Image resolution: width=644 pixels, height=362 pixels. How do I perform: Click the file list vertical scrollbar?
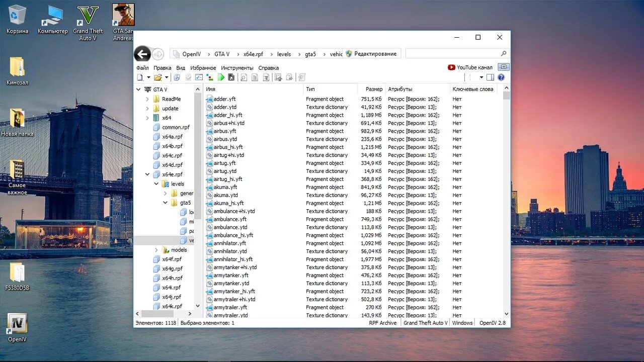click(507, 201)
